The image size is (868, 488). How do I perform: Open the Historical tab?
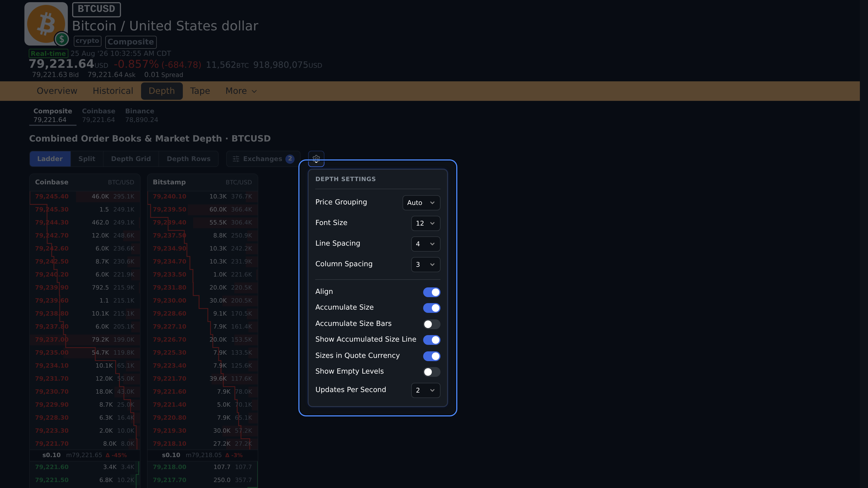pos(113,91)
